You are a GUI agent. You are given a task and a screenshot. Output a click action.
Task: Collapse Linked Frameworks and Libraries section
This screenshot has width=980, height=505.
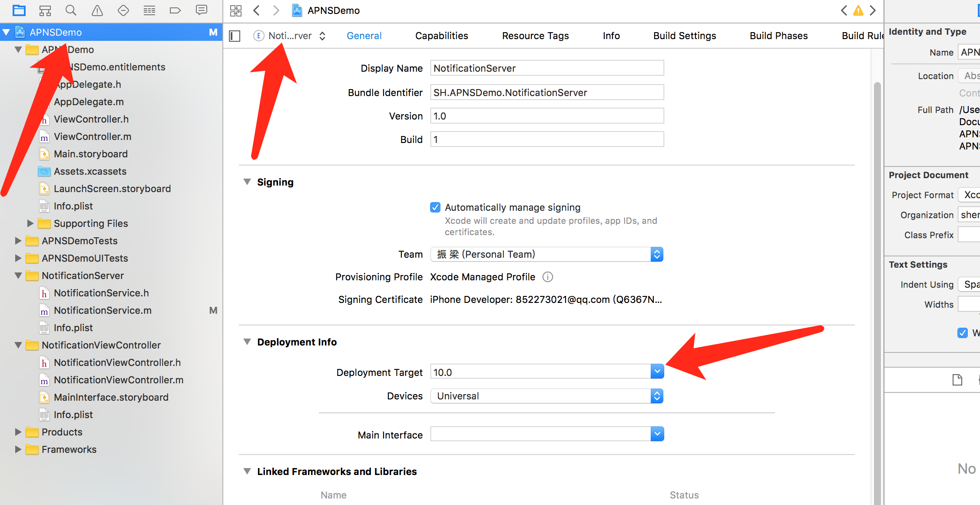[247, 471]
